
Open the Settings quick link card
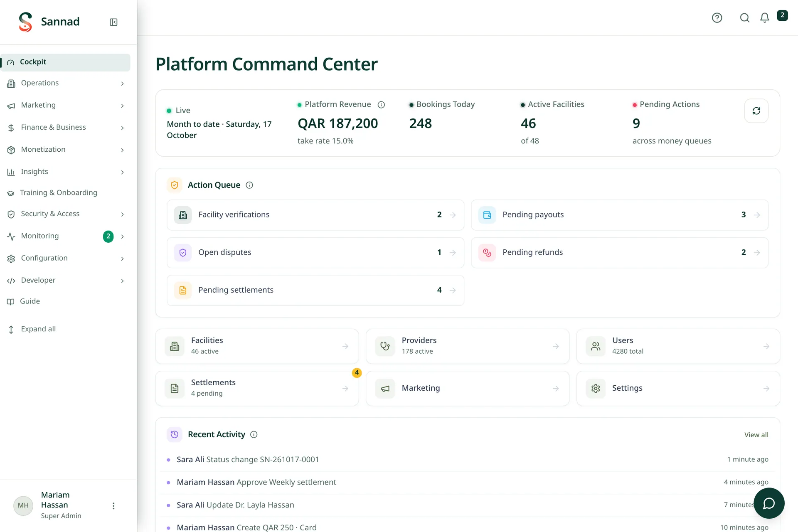[678, 388]
